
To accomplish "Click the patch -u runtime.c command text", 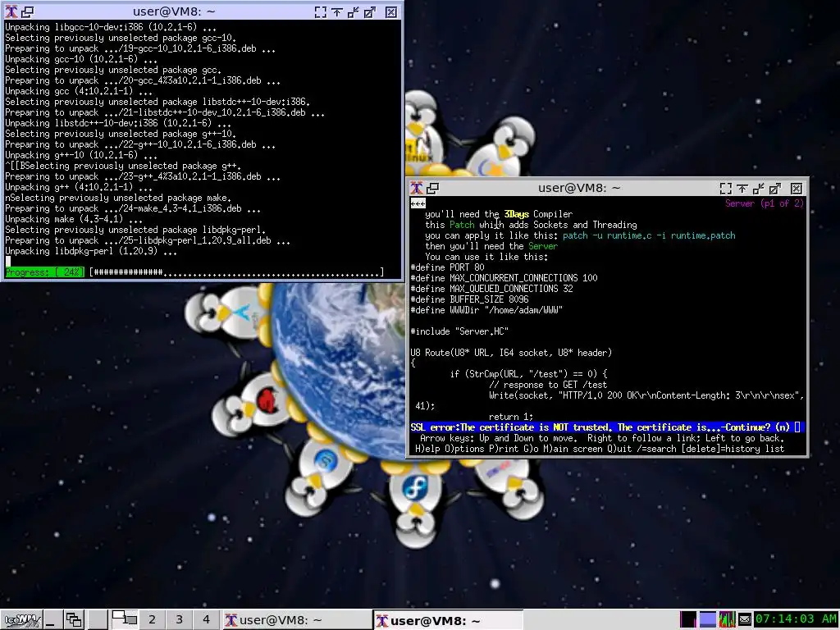I will 649,235.
